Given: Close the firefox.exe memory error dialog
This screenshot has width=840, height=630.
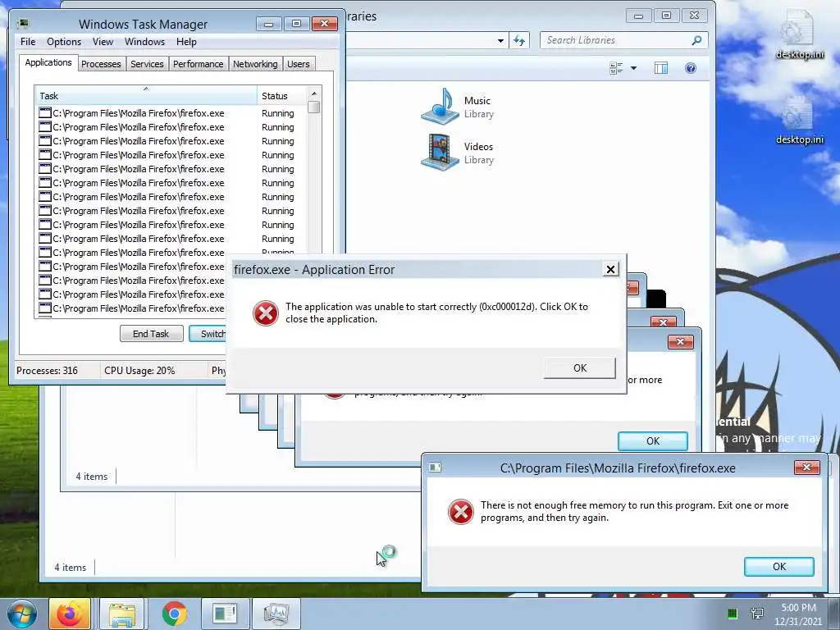Looking at the screenshot, I should pos(807,468).
